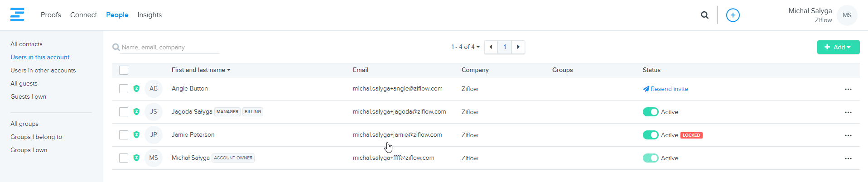Open the Insights tab

pos(149,15)
